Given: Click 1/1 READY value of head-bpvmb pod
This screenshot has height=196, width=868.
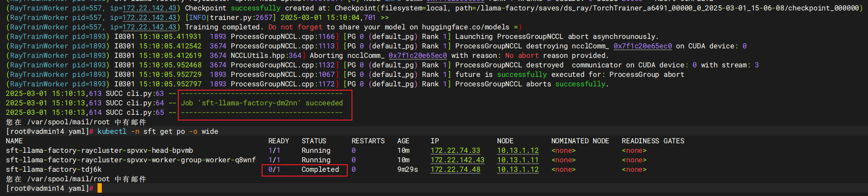Looking at the screenshot, I should (274, 150).
